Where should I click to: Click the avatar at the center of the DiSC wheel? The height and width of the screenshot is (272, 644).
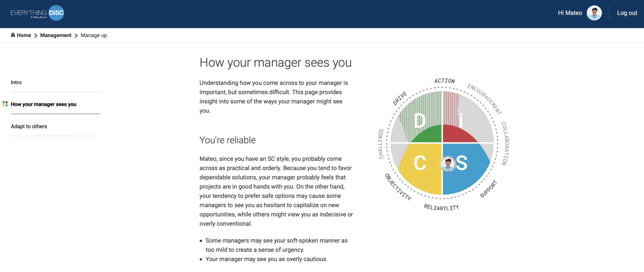[448, 164]
